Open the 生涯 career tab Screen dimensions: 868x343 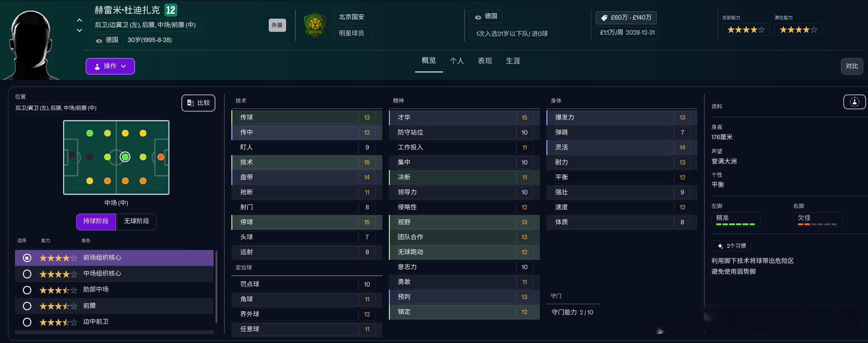click(x=513, y=61)
